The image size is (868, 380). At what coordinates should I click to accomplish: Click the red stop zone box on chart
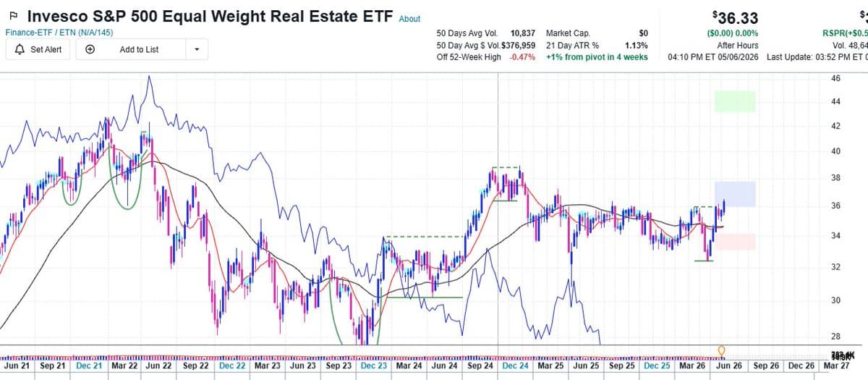point(735,242)
